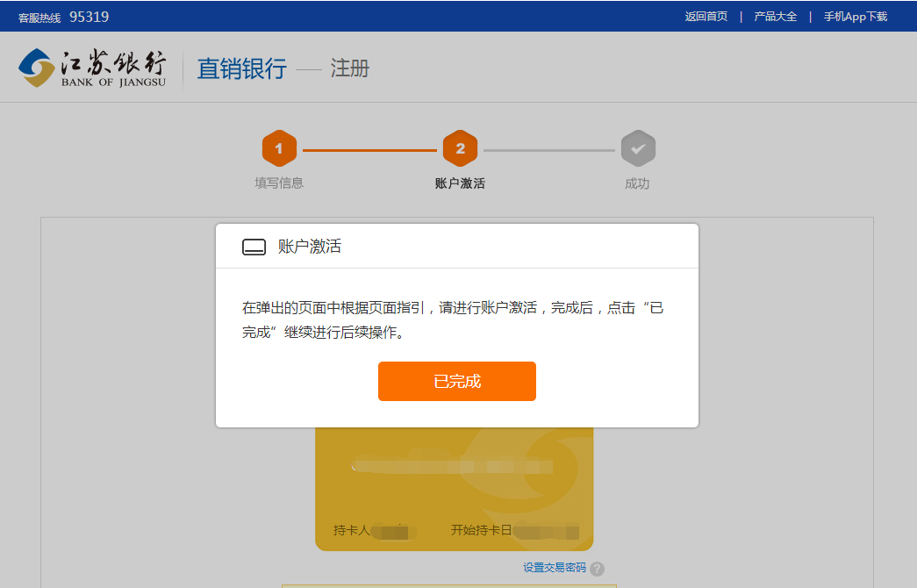This screenshot has height=588, width=917.
Task: Click the 账户激活 step label
Action: click(x=460, y=183)
